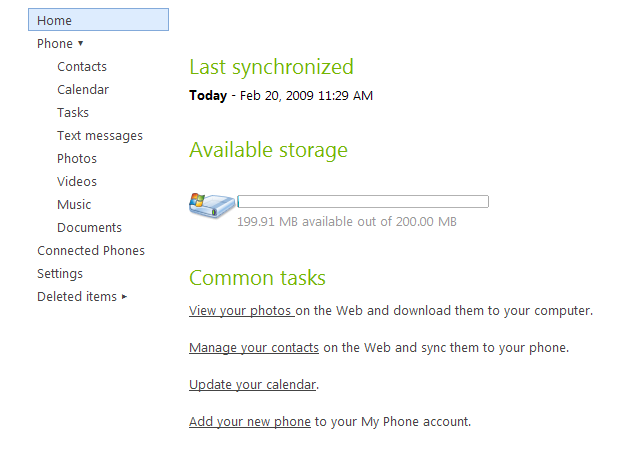Click the Add your new phone link
This screenshot has width=633, height=455.
point(250,422)
